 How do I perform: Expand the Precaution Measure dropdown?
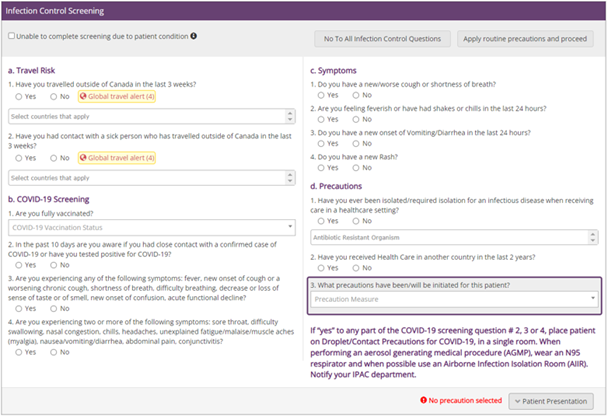tap(455, 299)
